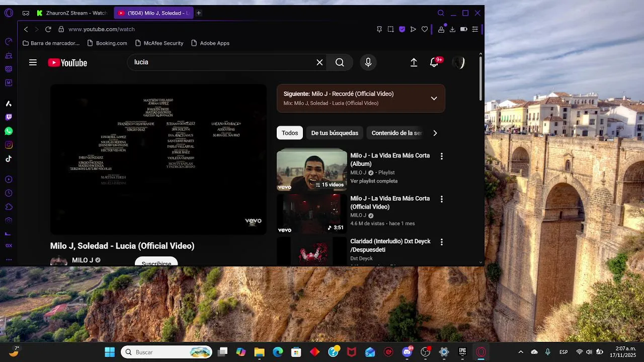Open Windows Start menu
The image size is (644, 362).
click(x=110, y=352)
